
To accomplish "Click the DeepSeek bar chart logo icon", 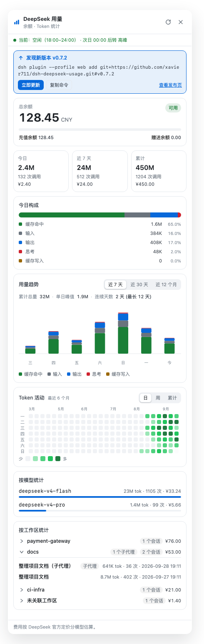I will point(17,22).
